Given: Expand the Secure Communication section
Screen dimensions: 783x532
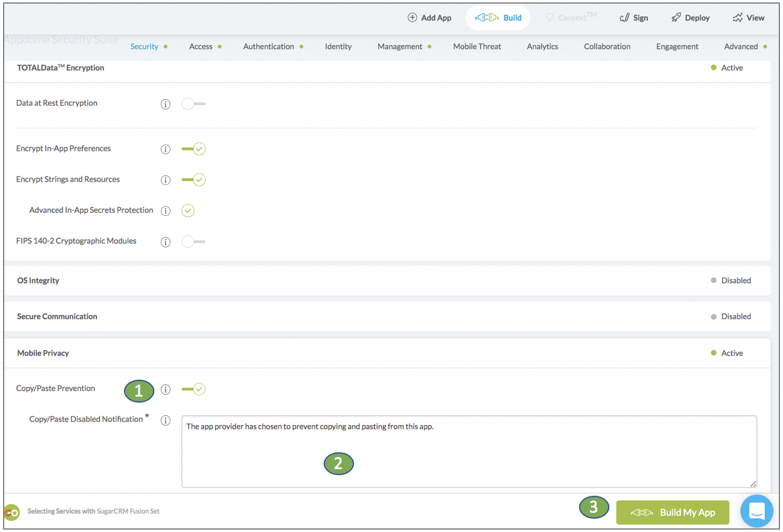Looking at the screenshot, I should (x=387, y=317).
